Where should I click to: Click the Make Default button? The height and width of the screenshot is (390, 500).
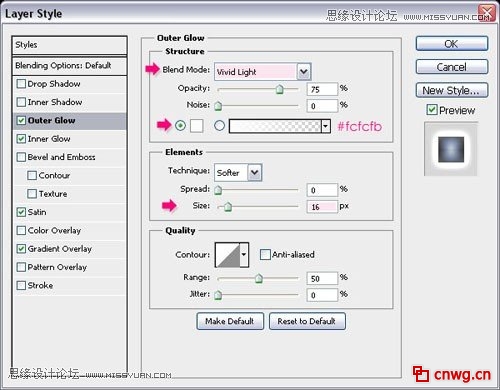click(x=230, y=321)
